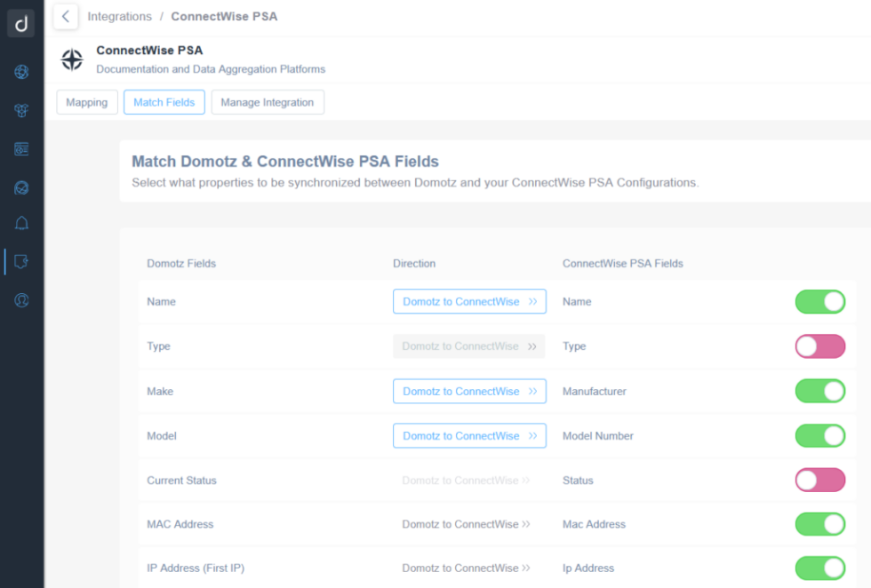Screen dimensions: 871x588
Task: Open alerts via the bell icon
Action: (21, 223)
